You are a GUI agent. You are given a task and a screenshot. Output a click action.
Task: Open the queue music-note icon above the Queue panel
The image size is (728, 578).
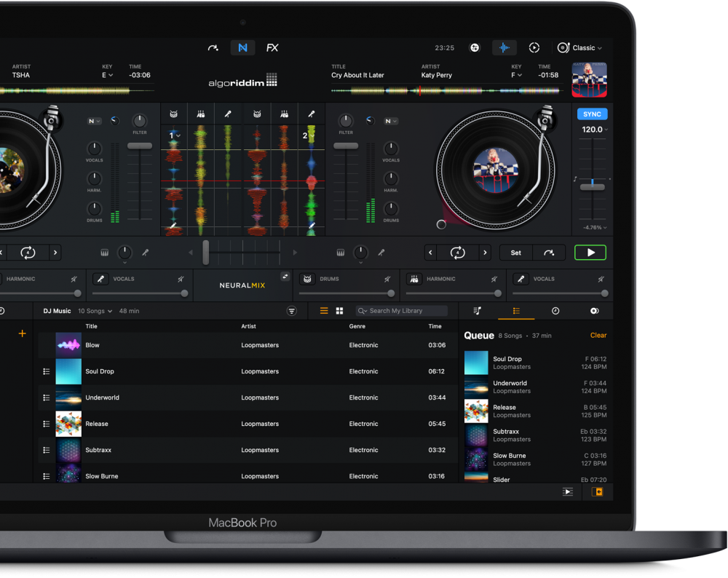click(477, 311)
